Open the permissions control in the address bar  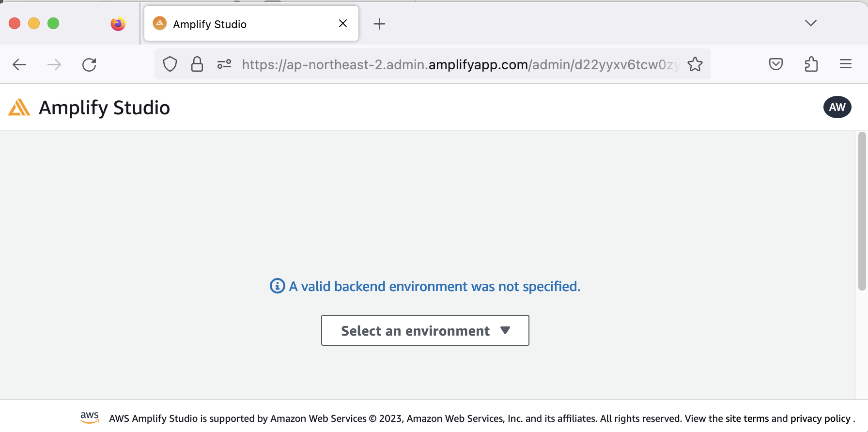[x=224, y=64]
